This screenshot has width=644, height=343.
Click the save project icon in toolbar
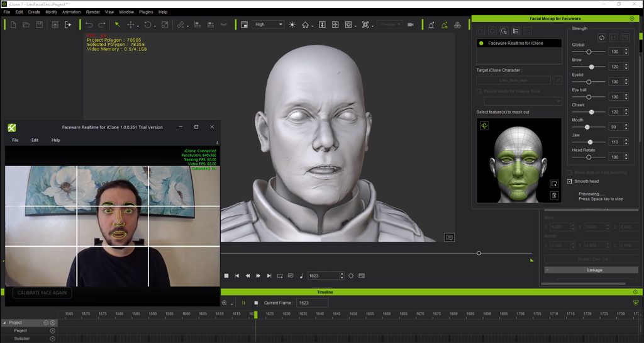click(x=40, y=25)
